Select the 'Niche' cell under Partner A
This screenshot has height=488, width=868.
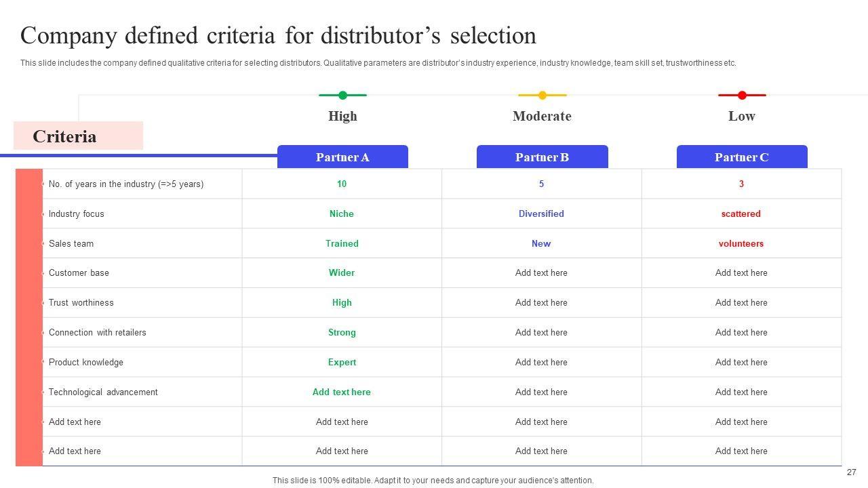342,213
